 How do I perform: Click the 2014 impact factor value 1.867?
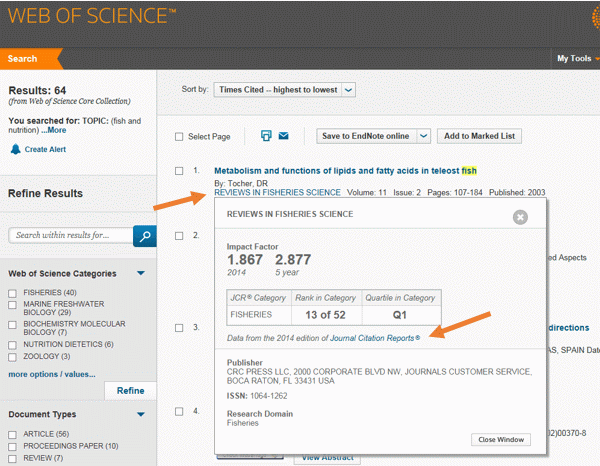[245, 260]
